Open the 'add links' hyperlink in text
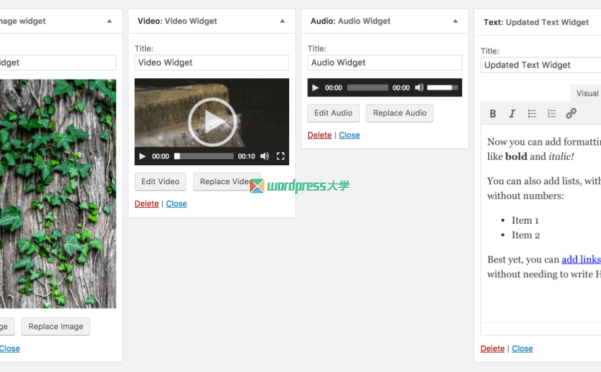This screenshot has width=601, height=372. (581, 259)
